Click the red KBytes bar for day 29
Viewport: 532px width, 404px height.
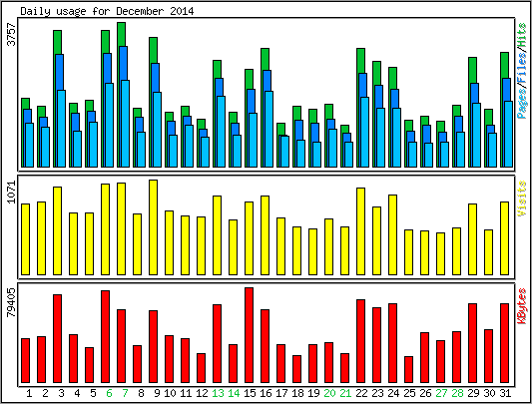pos(473,343)
